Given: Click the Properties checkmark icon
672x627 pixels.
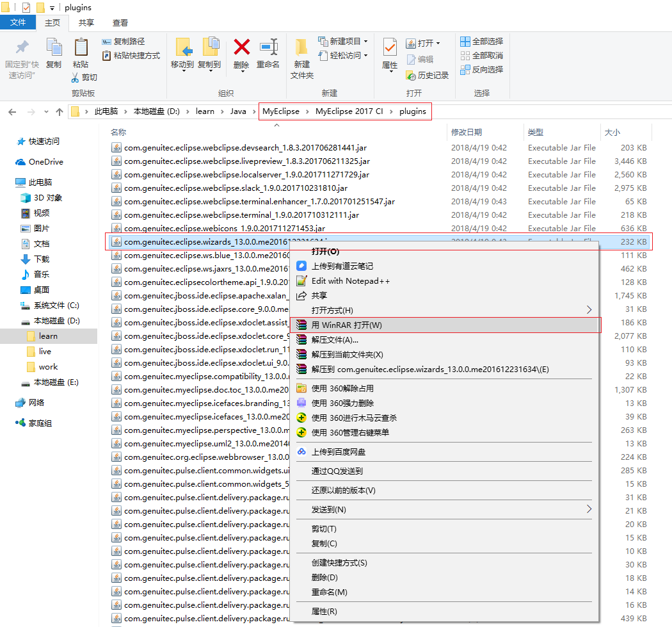Looking at the screenshot, I should point(390,47).
